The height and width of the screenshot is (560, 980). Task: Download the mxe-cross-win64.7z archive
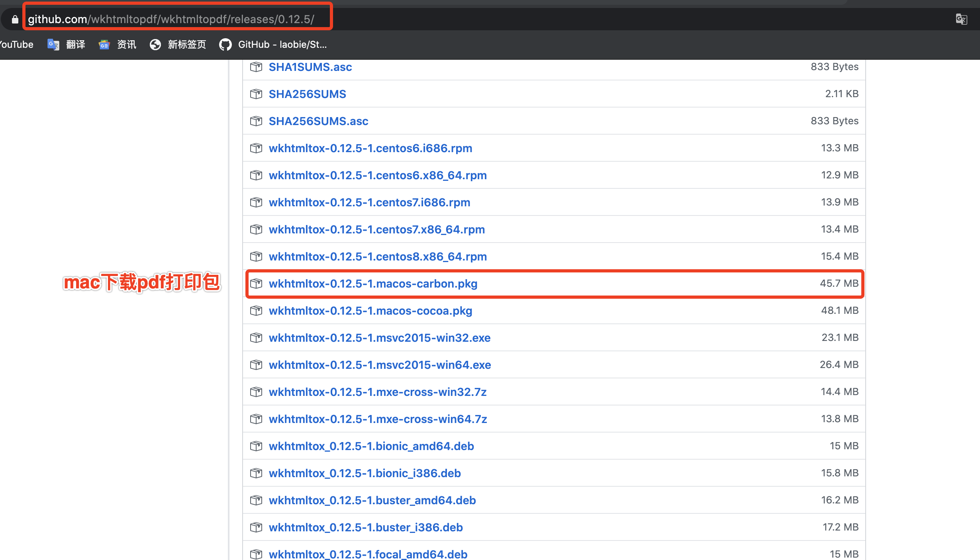tap(378, 419)
